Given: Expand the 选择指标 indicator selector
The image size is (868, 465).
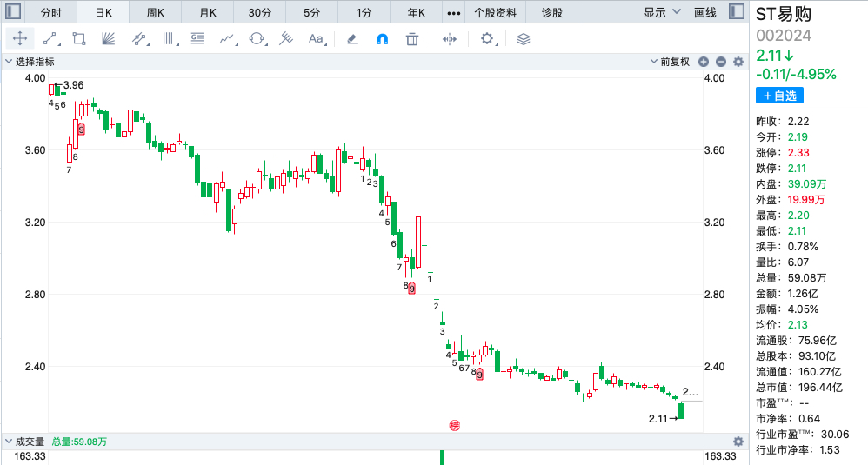Looking at the screenshot, I should pyautogui.click(x=30, y=62).
